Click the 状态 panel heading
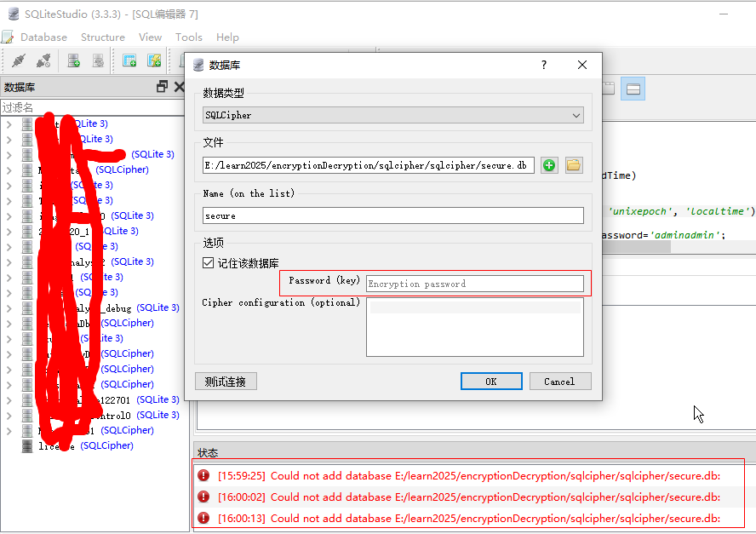 (208, 452)
